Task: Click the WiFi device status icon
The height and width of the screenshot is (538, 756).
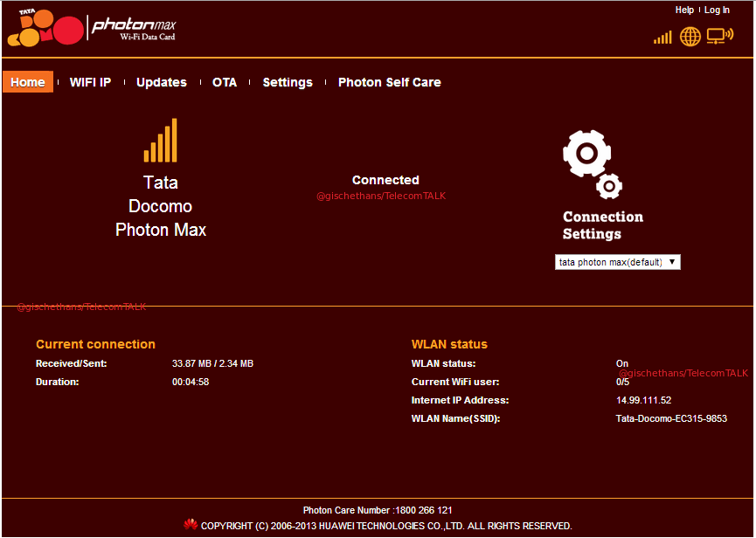Action: coord(720,36)
